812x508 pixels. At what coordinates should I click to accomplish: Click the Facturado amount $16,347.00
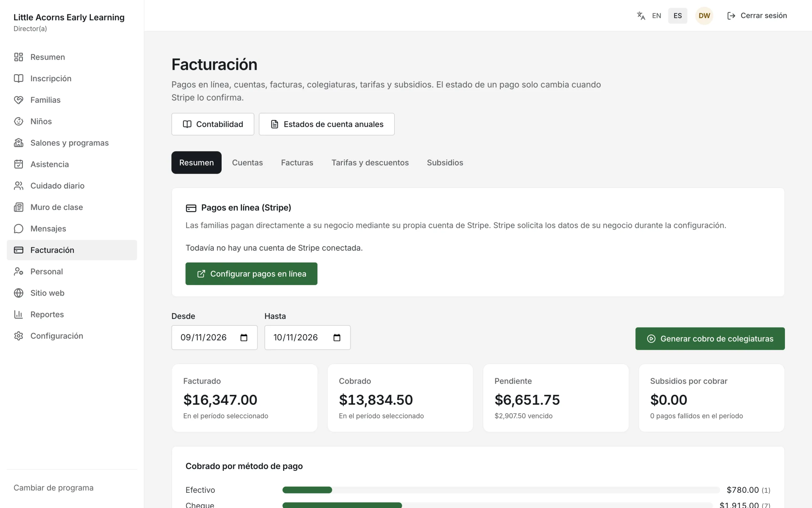pos(220,400)
